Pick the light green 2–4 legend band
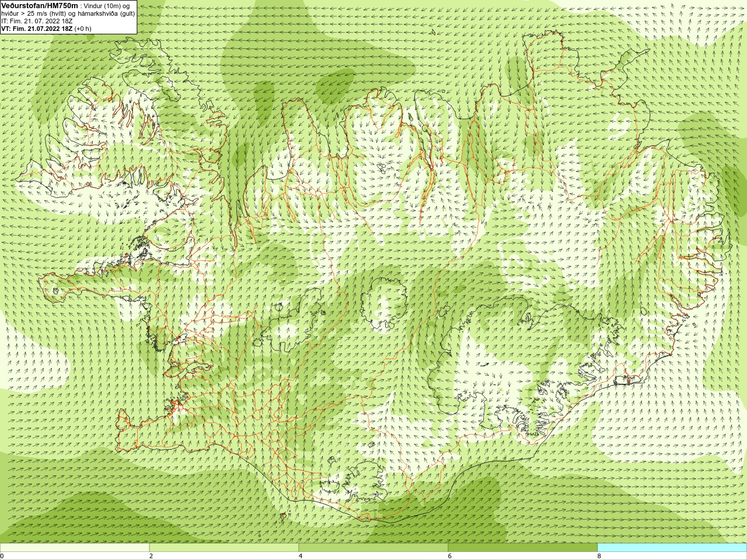Image resolution: width=747 pixels, height=560 pixels. tap(224, 548)
